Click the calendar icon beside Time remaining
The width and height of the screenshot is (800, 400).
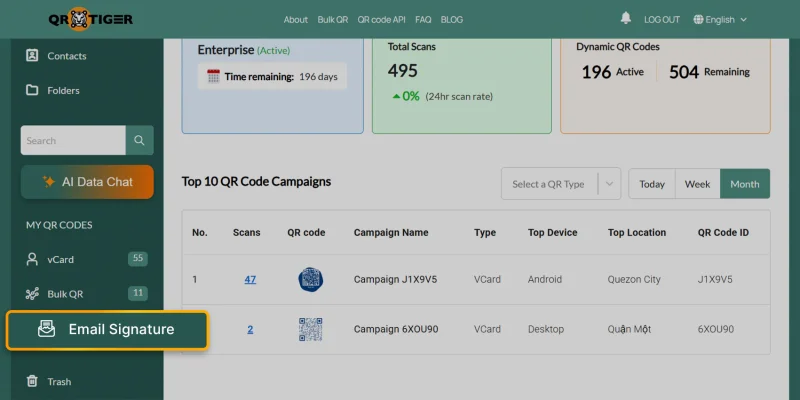click(213, 77)
